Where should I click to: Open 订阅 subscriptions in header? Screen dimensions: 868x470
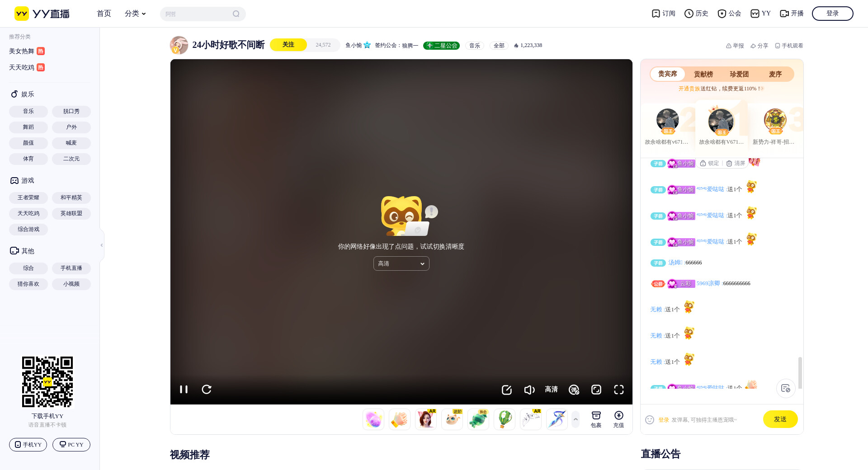point(663,14)
